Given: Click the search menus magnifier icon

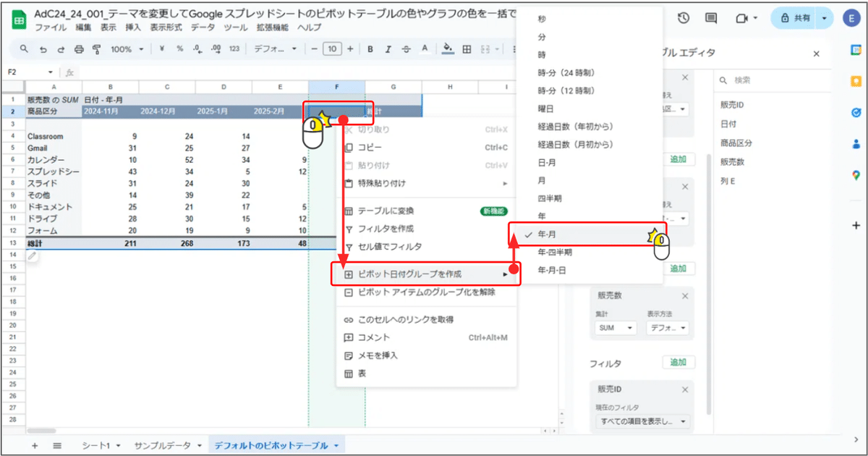Looking at the screenshot, I should tap(24, 49).
